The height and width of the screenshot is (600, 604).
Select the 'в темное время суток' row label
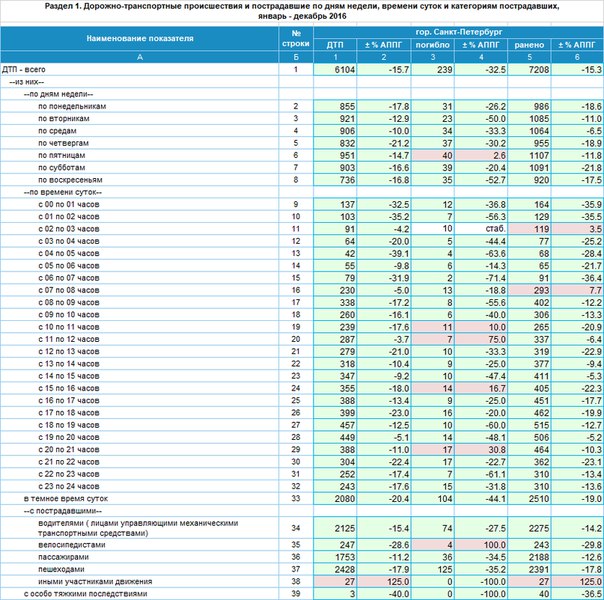pyautogui.click(x=66, y=499)
